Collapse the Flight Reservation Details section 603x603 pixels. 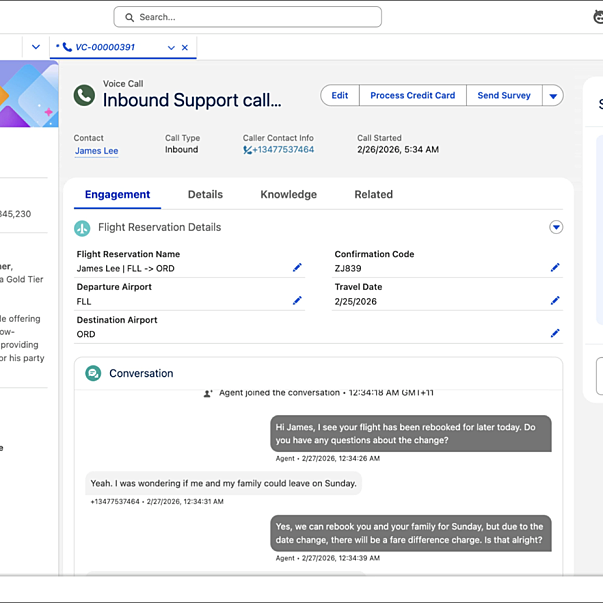click(556, 228)
